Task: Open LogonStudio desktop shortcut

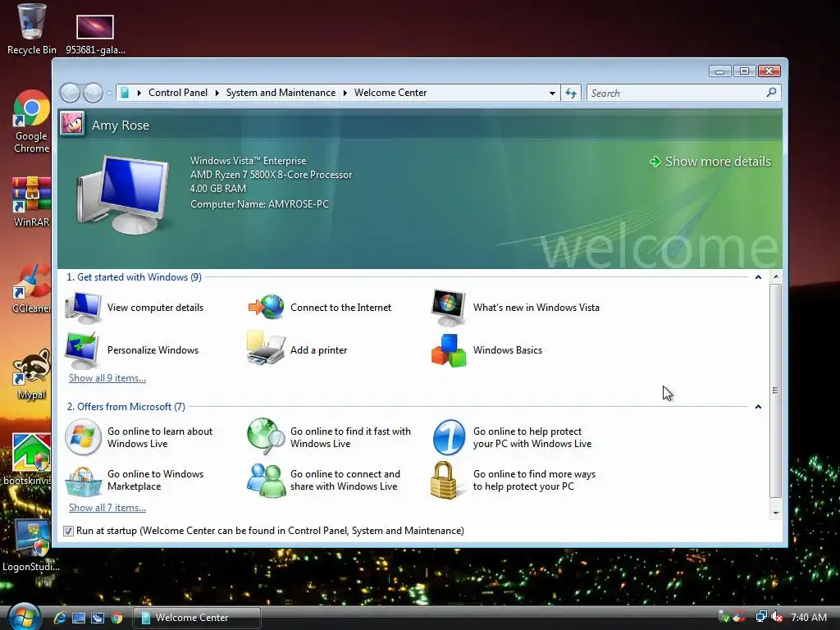Action: coord(32,546)
